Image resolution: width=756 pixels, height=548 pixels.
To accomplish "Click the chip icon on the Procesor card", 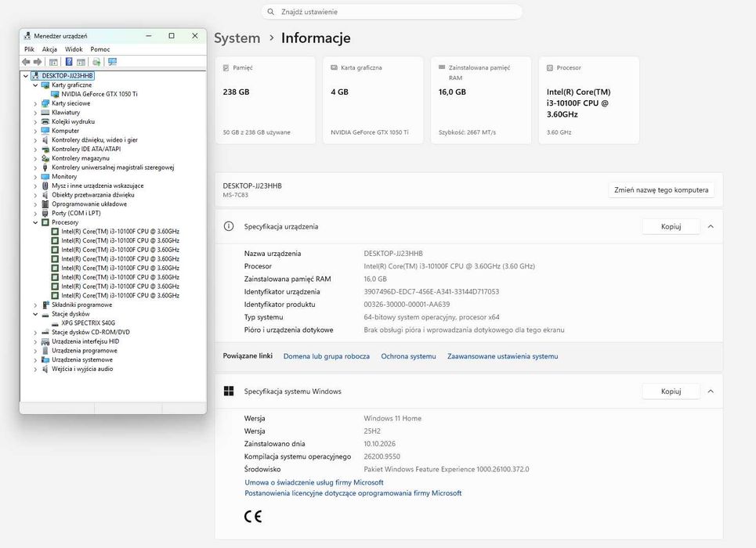I will (550, 68).
